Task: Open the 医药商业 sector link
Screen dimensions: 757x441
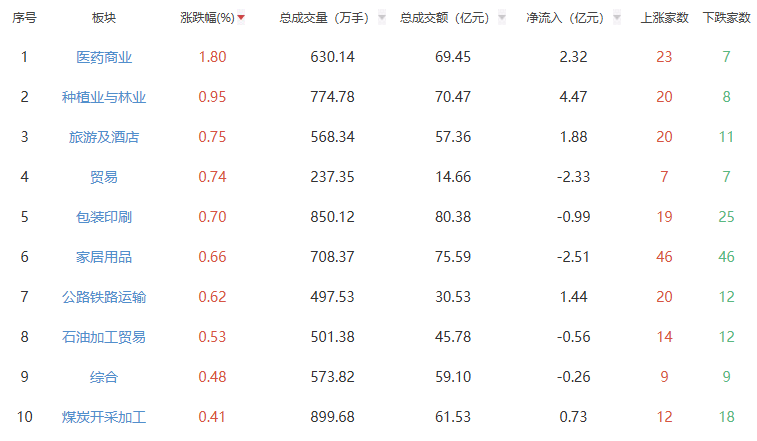Action: [104, 57]
